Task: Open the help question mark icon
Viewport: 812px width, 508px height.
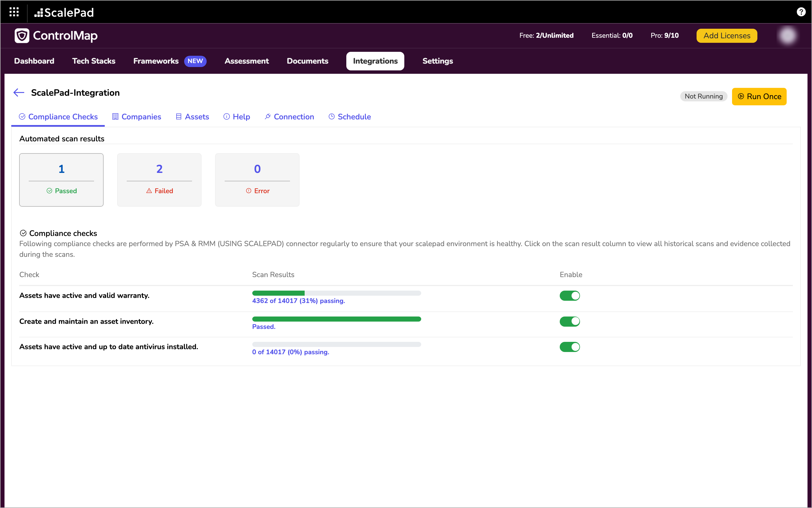Action: [x=801, y=12]
